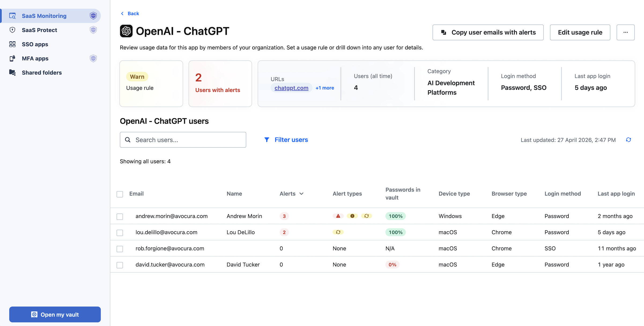Click the shield badge next to MFA apps

point(93,58)
